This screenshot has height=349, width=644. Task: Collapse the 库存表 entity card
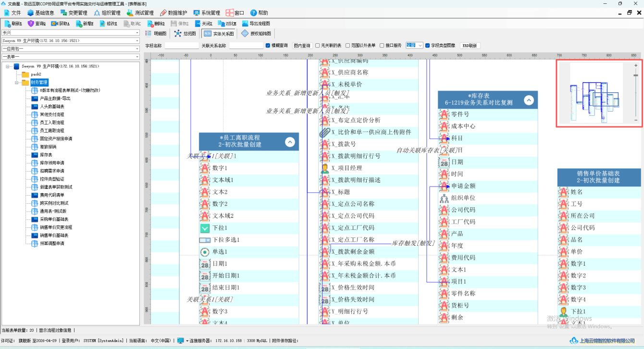pos(529,100)
